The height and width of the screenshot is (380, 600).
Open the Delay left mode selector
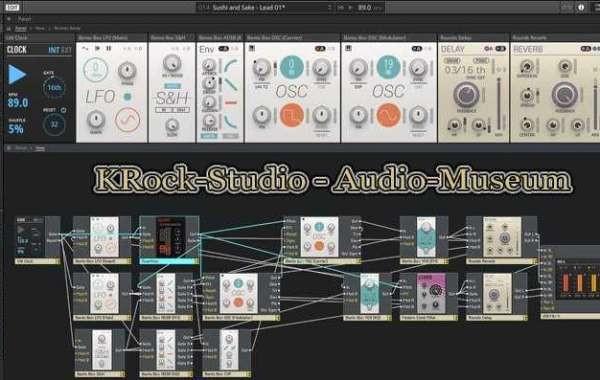pos(452,60)
